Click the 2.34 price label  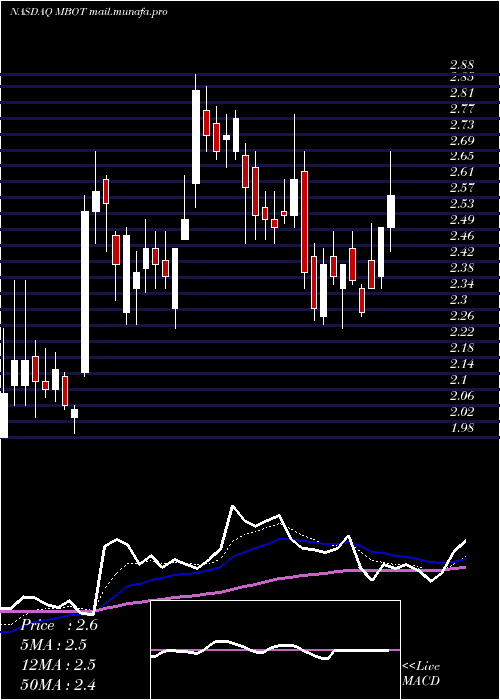(462, 283)
